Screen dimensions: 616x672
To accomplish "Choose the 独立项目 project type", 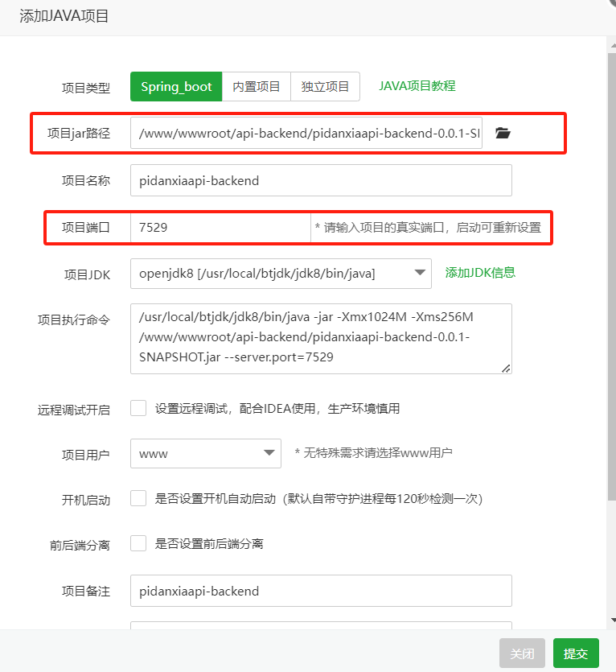I will (325, 86).
